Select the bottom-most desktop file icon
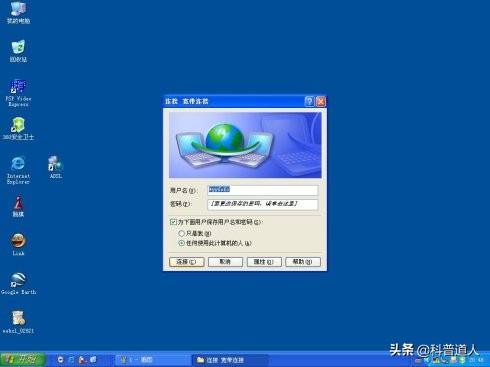 (18, 322)
